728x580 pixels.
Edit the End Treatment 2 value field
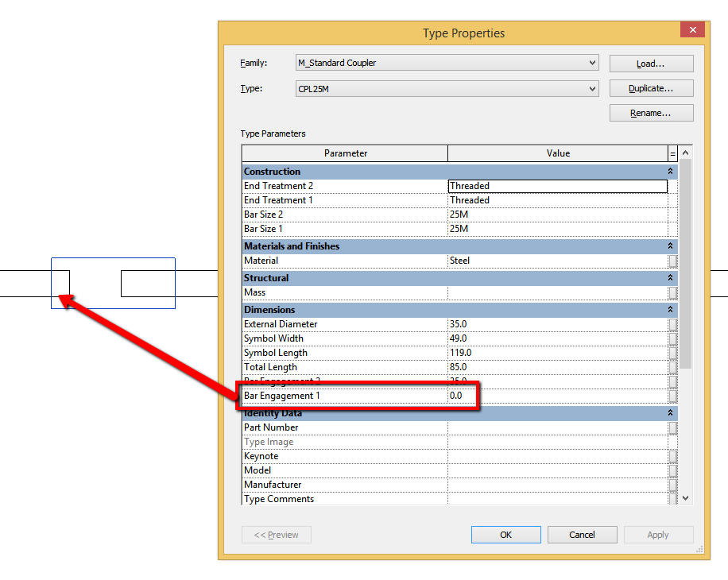point(556,185)
